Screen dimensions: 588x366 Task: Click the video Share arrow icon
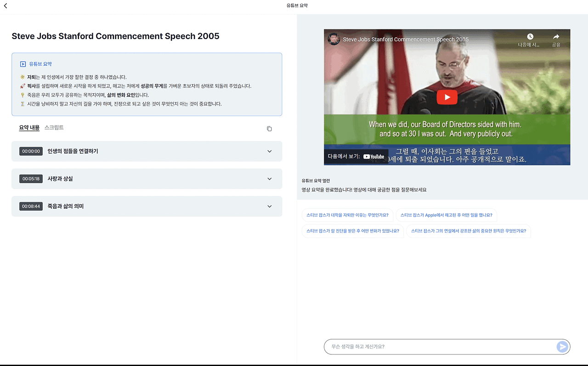click(556, 37)
